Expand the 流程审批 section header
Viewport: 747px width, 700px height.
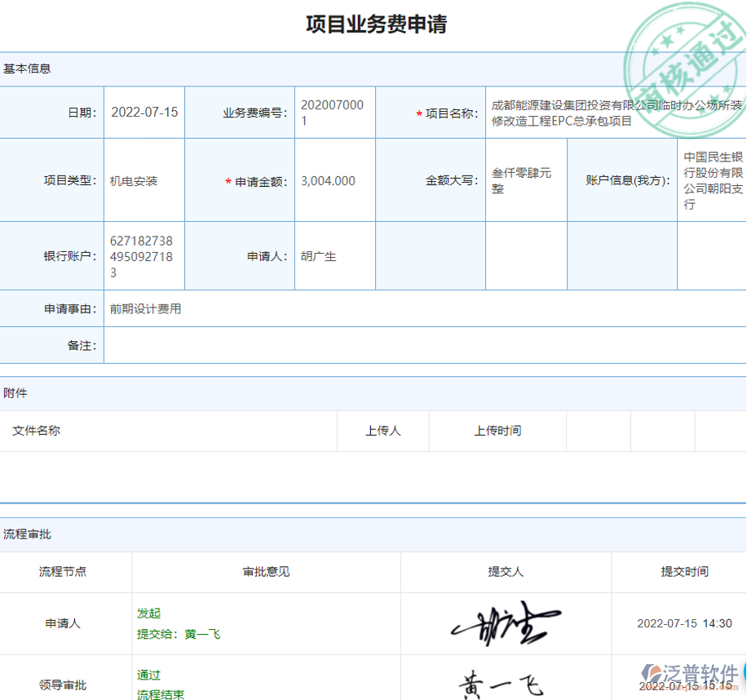28,534
